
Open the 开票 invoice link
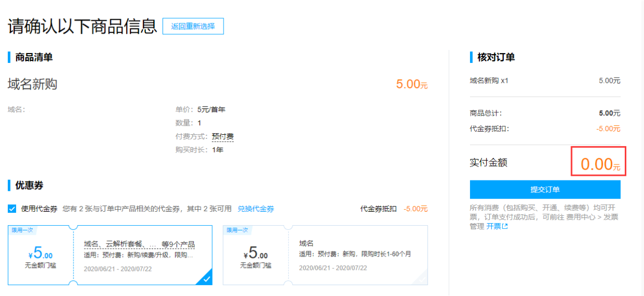(x=493, y=227)
